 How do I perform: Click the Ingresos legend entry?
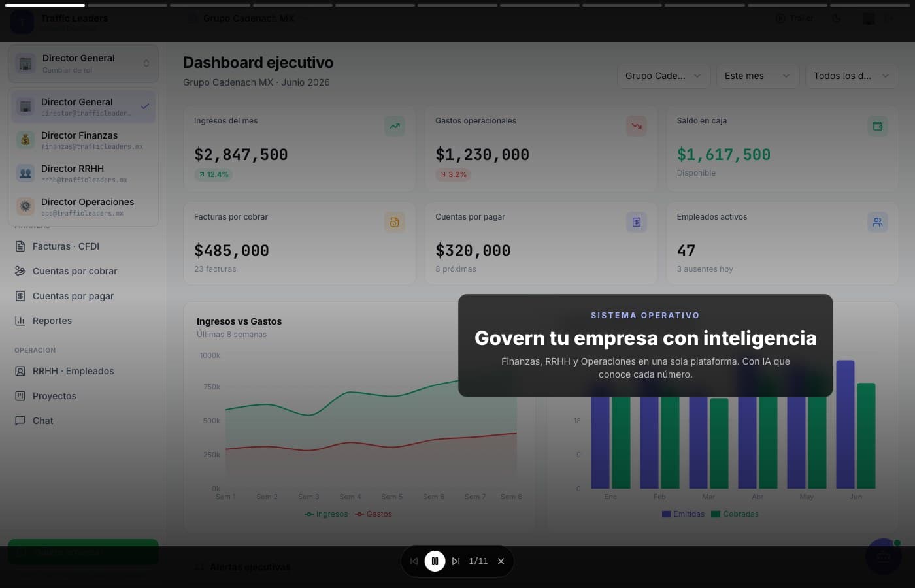(x=326, y=514)
